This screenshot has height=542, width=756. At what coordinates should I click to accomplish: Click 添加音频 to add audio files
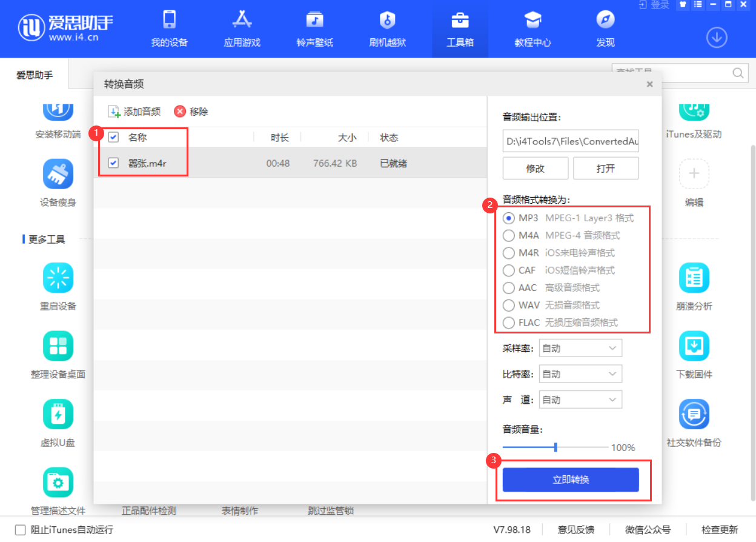[134, 111]
